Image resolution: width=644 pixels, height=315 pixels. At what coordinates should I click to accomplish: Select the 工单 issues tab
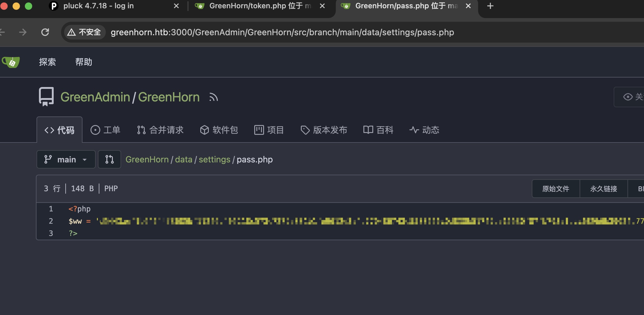point(105,130)
